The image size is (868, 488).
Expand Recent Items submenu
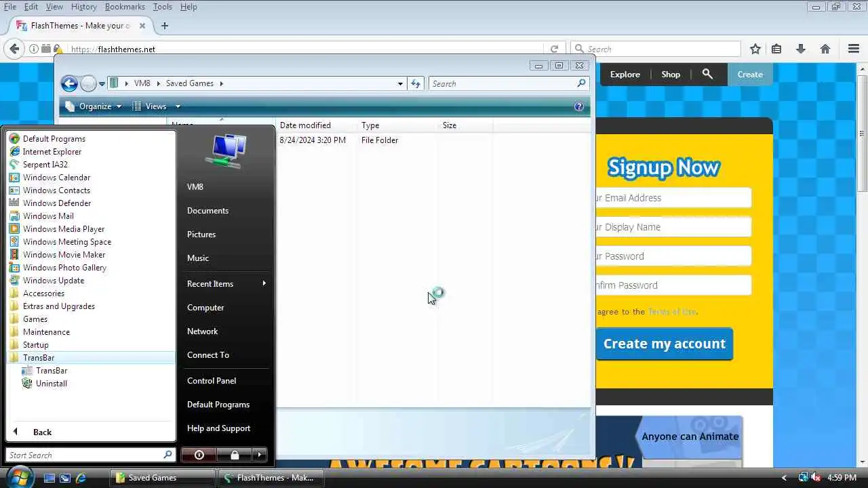click(226, 284)
